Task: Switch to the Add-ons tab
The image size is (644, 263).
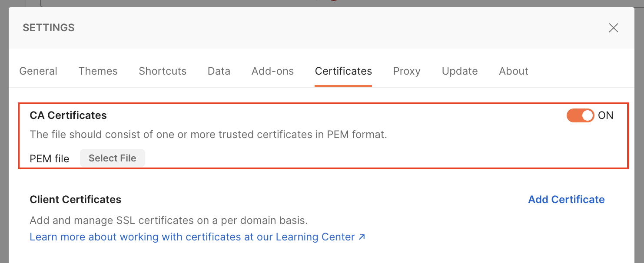Action: pos(272,71)
